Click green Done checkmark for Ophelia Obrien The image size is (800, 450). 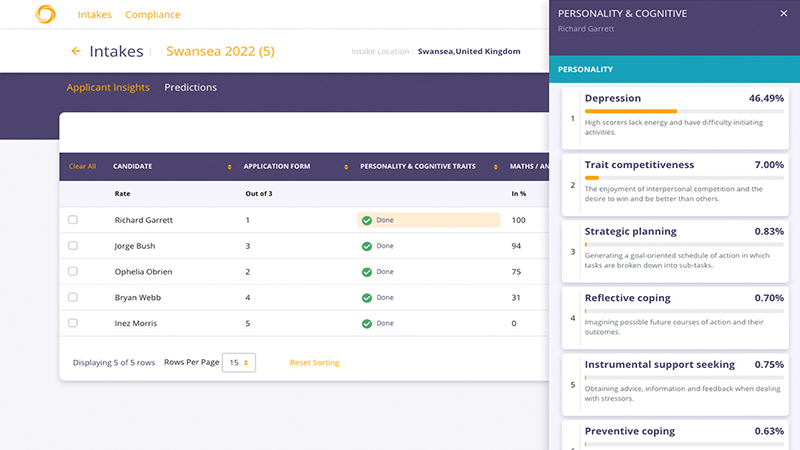coord(367,272)
